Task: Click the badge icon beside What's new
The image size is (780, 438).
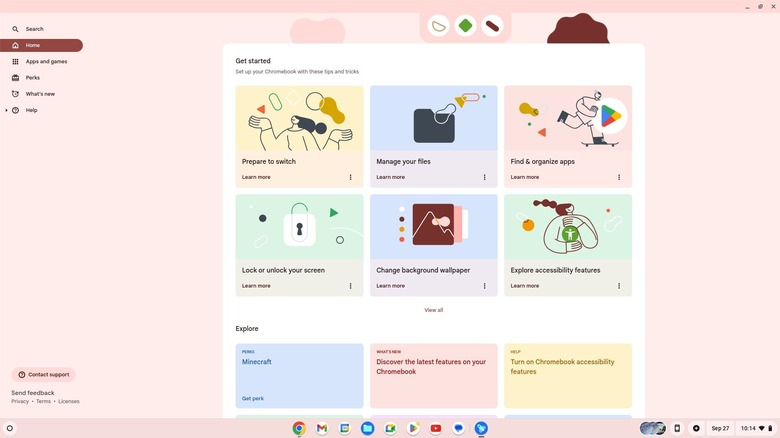Action: [x=15, y=94]
